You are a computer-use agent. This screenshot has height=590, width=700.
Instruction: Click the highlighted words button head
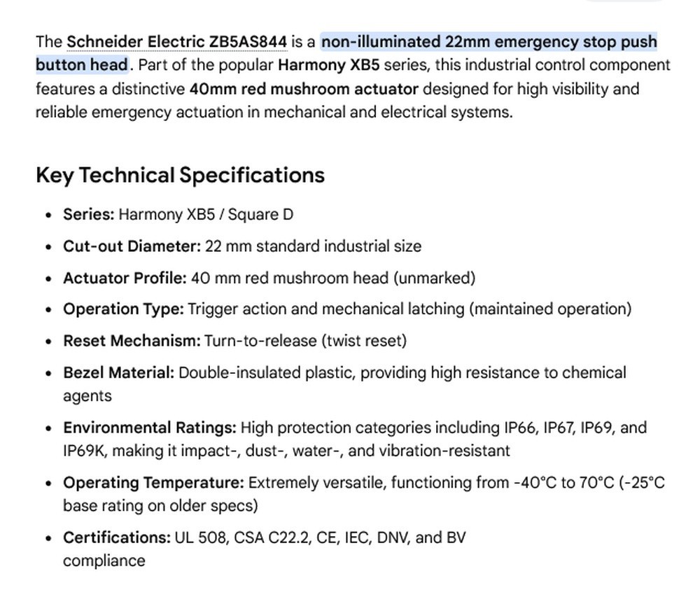click(82, 65)
